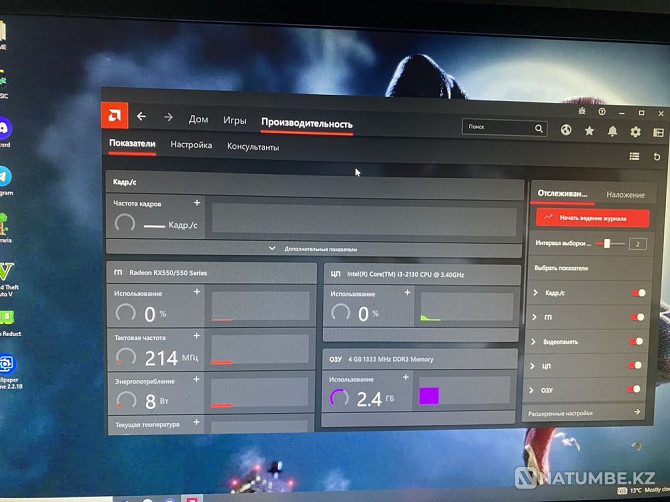Screen dimensions: 670x502
Task: Switch to list view icon
Action: pyautogui.click(x=634, y=156)
